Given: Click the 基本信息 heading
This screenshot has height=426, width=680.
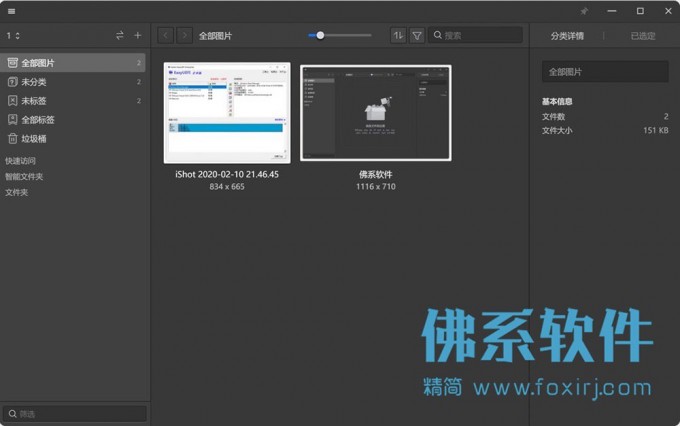Looking at the screenshot, I should tap(557, 102).
